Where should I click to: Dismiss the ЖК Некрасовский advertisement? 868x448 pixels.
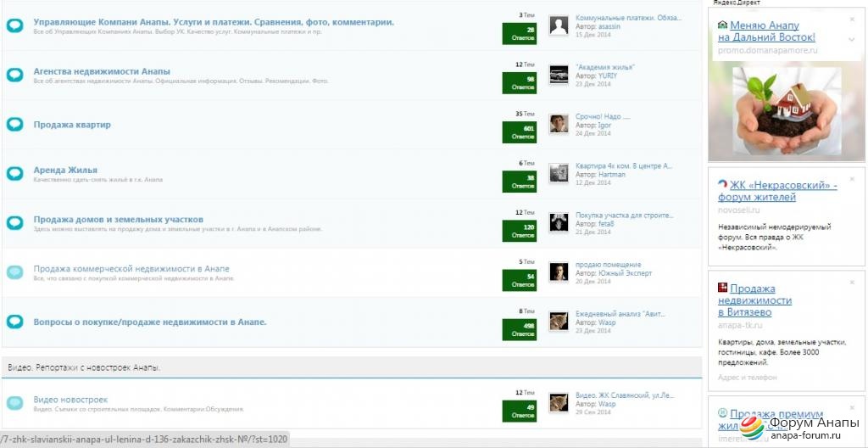tap(852, 179)
